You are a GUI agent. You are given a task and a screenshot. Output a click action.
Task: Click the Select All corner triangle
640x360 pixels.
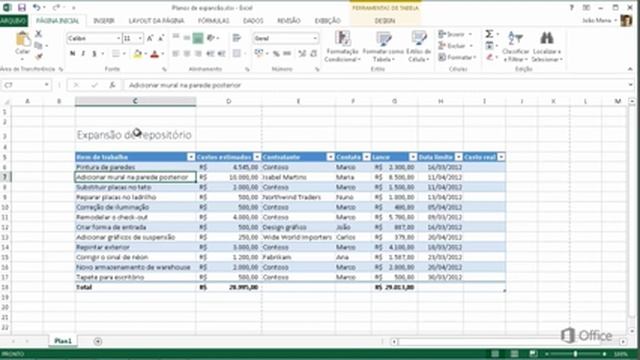(7, 101)
